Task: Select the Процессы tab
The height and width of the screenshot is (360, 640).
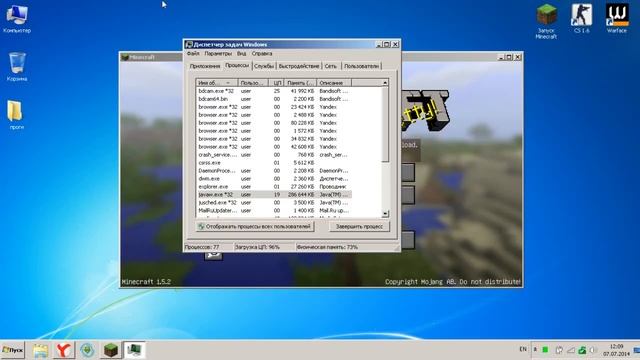Action: tap(237, 65)
